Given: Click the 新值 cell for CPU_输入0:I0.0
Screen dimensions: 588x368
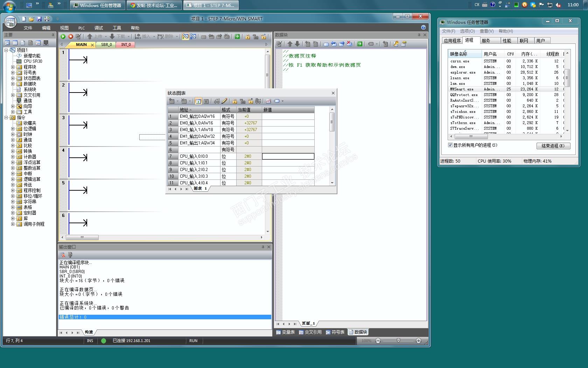Looking at the screenshot, I should point(288,156).
